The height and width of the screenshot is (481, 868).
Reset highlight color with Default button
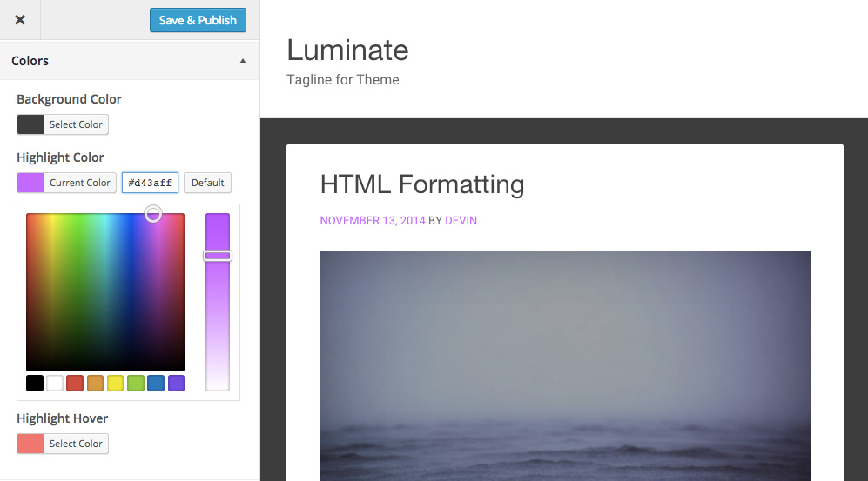[x=207, y=183]
